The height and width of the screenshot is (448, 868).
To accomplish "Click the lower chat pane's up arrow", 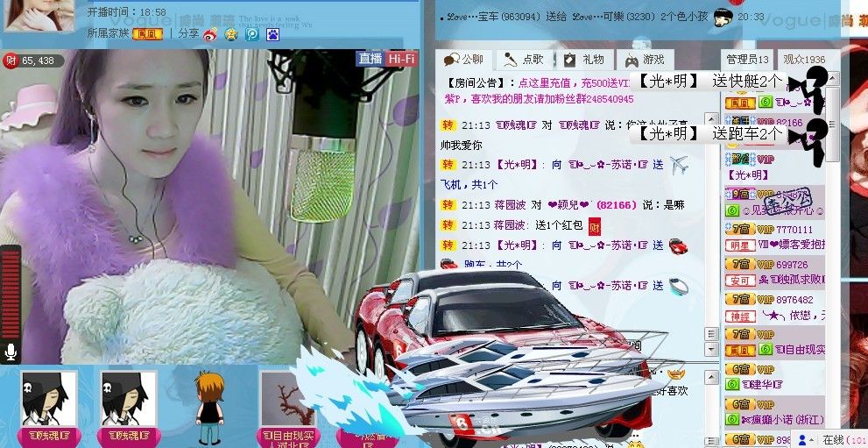I will pyautogui.click(x=711, y=377).
